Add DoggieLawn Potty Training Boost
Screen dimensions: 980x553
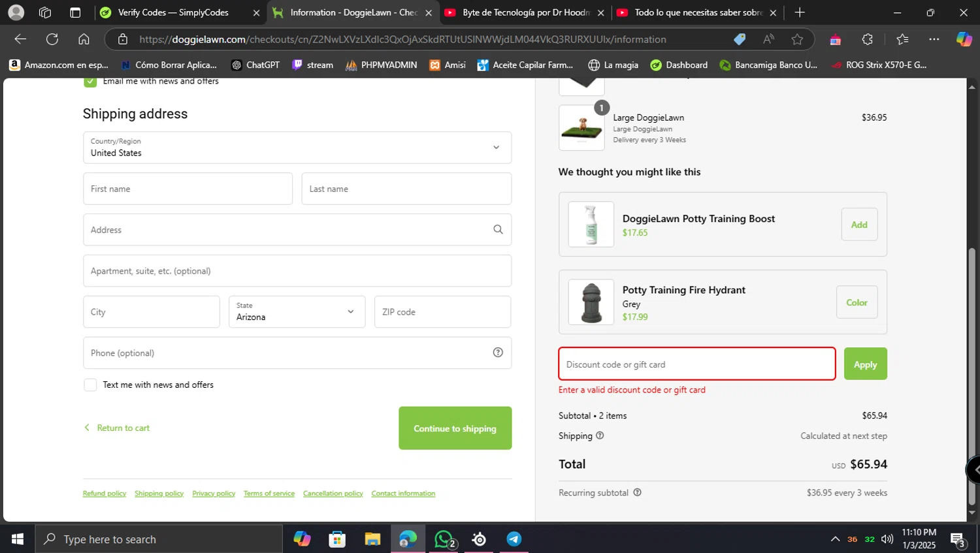click(859, 225)
